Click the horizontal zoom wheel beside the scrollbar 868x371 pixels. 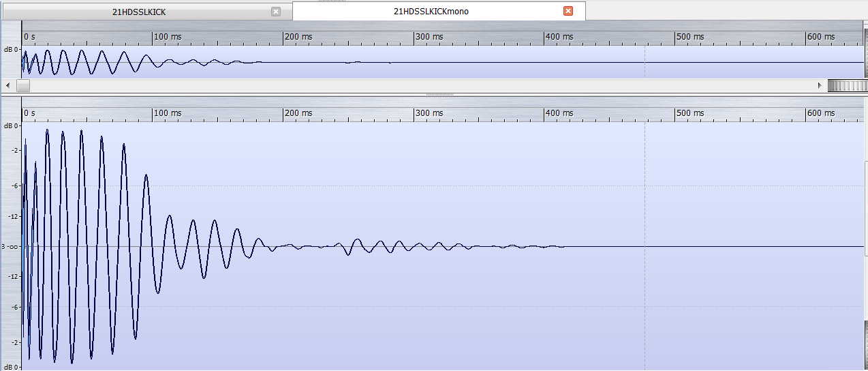point(846,86)
